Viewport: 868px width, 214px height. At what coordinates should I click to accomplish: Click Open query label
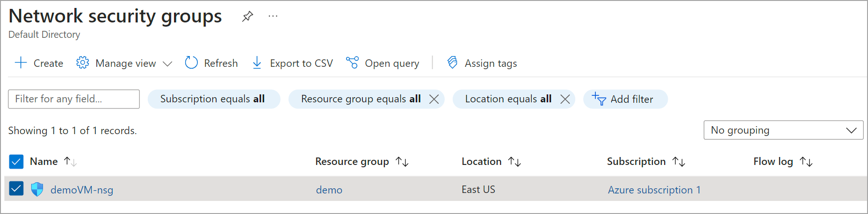point(392,64)
